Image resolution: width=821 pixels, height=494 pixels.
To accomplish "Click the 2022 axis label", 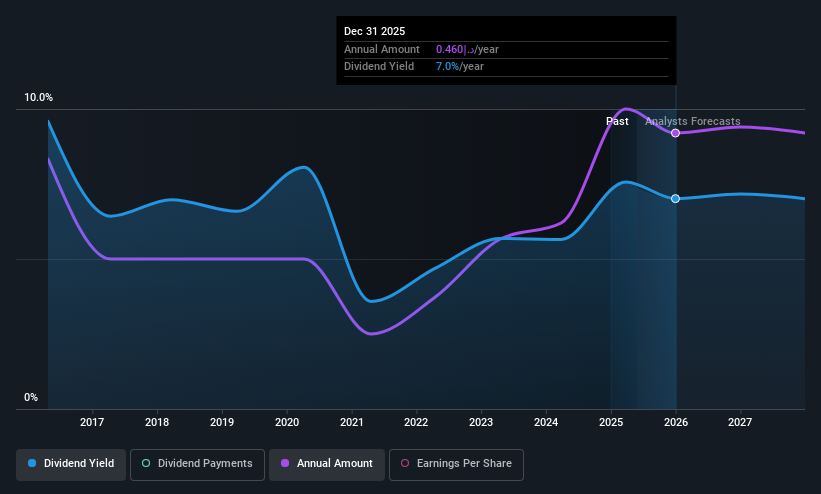I will [x=416, y=422].
